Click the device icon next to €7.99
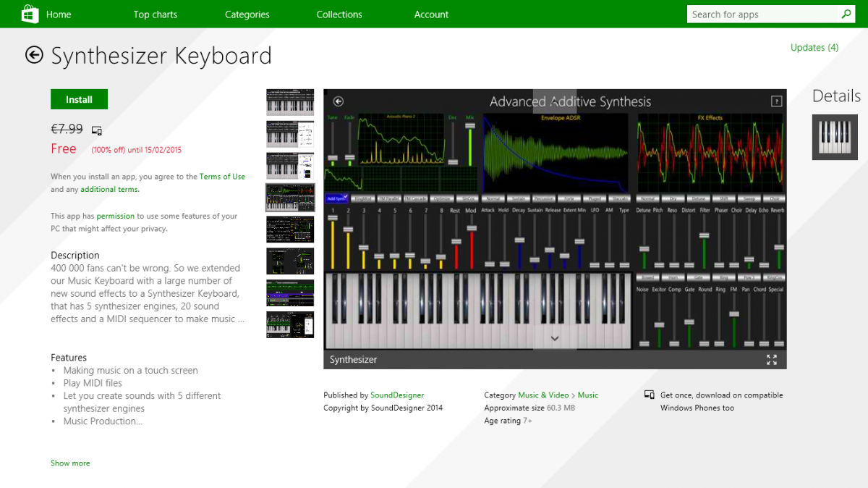This screenshot has height=488, width=868. tap(97, 130)
